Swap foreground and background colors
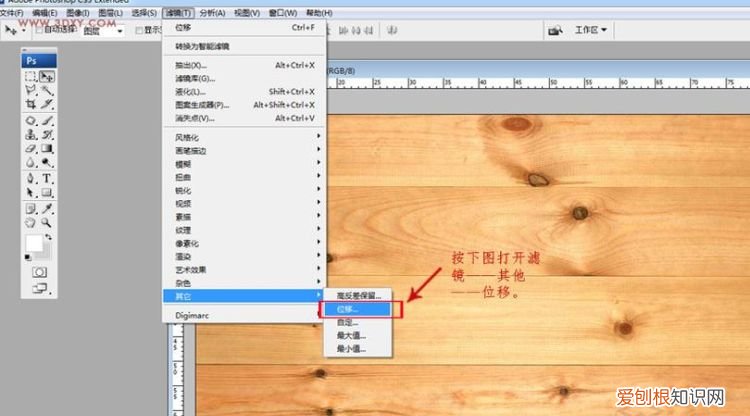This screenshot has height=416, width=750. point(48,237)
